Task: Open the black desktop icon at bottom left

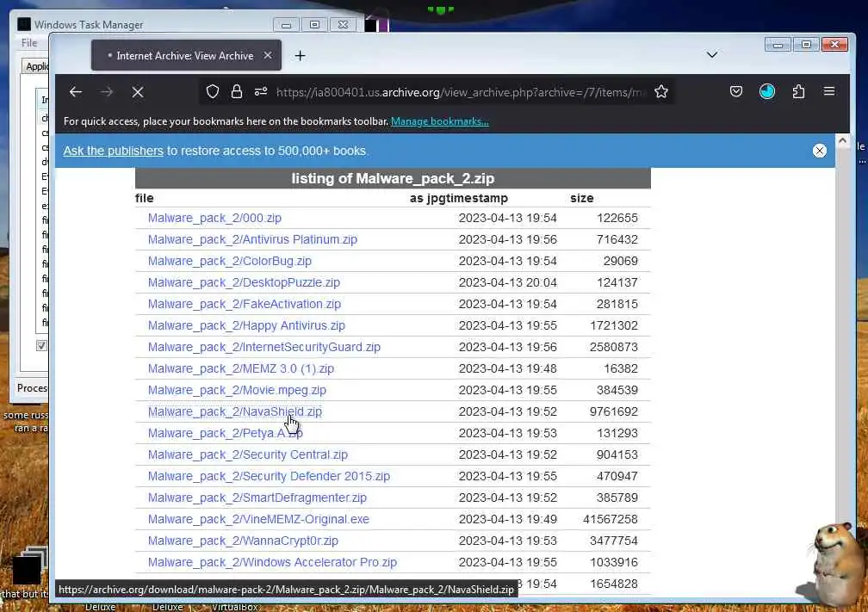Action: pyautogui.click(x=28, y=566)
